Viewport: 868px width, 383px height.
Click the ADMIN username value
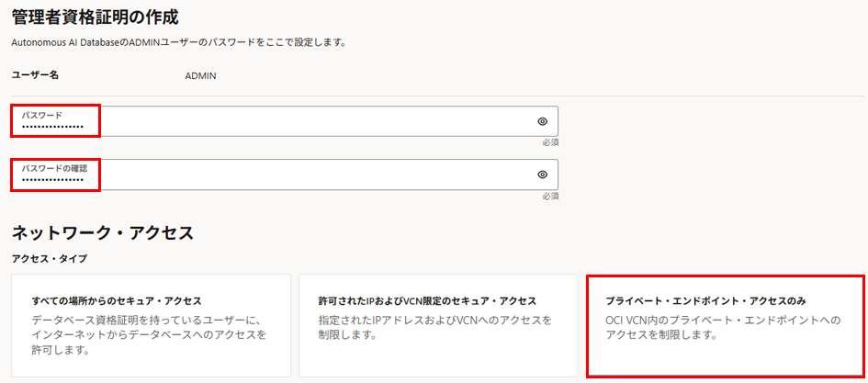(200, 75)
